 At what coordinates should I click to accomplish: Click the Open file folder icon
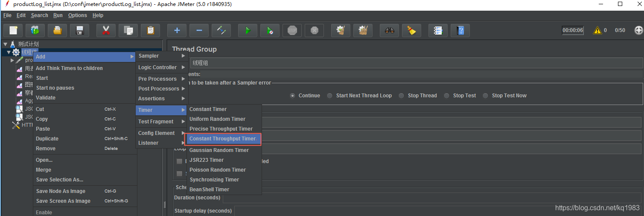pyautogui.click(x=58, y=30)
